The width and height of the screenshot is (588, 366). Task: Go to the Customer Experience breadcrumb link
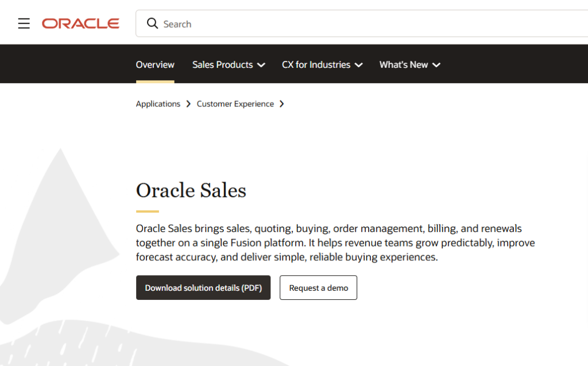(x=235, y=104)
